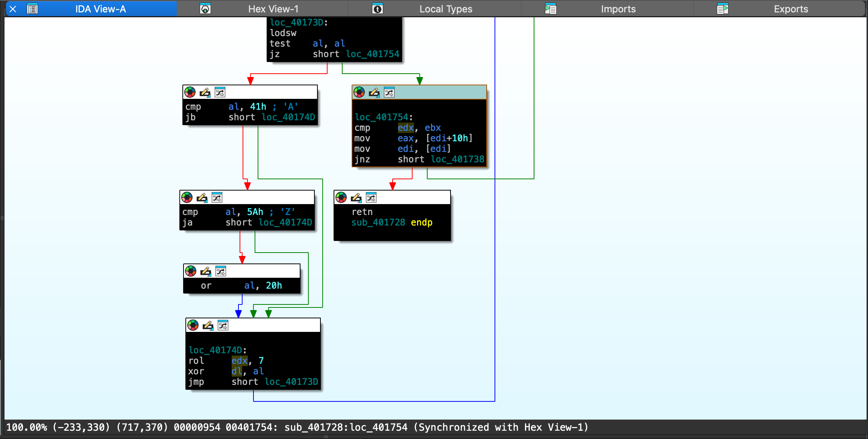The image size is (868, 439).
Task: Click group-nodes icon on loc_401754 node
Action: pyautogui.click(x=389, y=92)
